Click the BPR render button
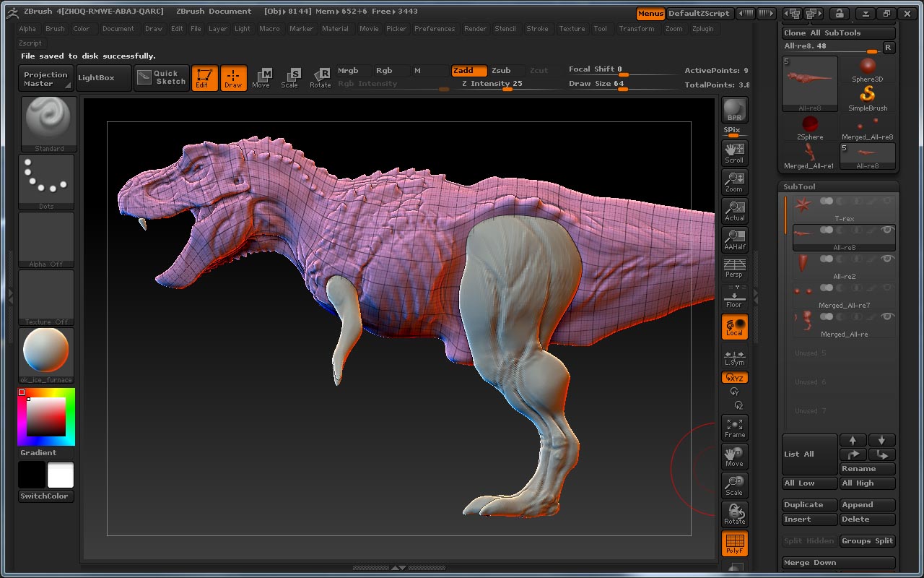 point(734,110)
